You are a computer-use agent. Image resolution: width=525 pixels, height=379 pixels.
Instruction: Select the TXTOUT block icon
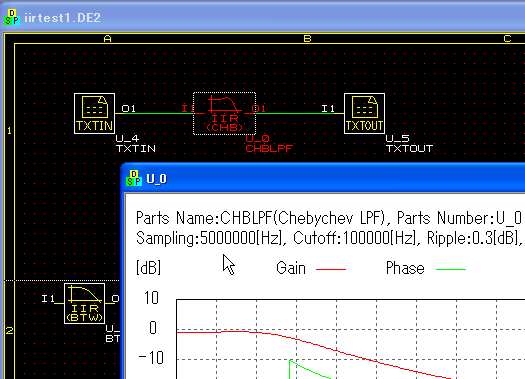364,113
